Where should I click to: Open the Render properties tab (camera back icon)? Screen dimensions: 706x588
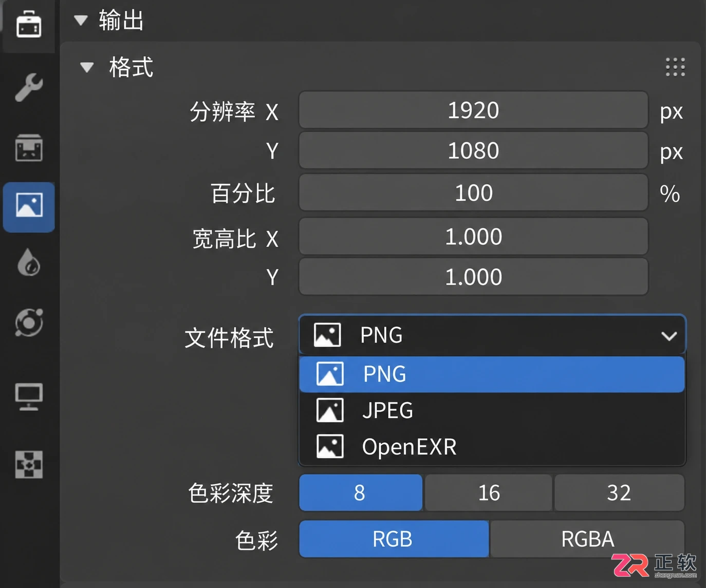[29, 148]
